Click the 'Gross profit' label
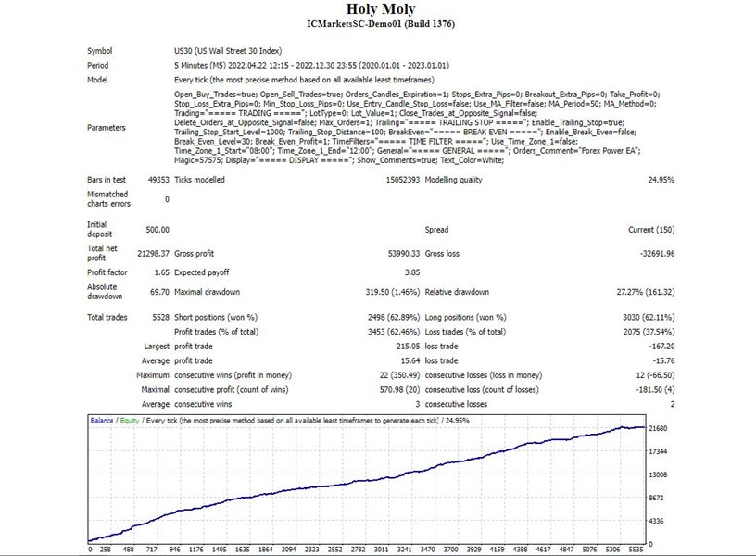 coord(194,253)
